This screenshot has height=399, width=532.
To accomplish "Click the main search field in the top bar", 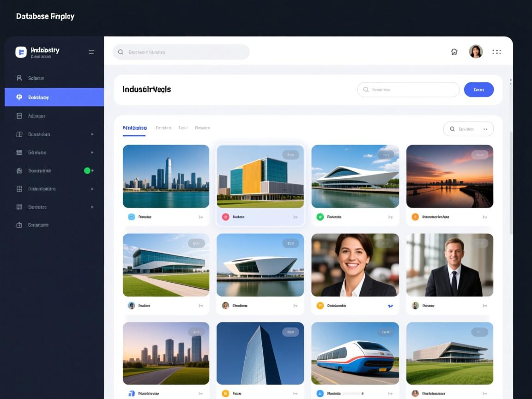I will click(181, 52).
